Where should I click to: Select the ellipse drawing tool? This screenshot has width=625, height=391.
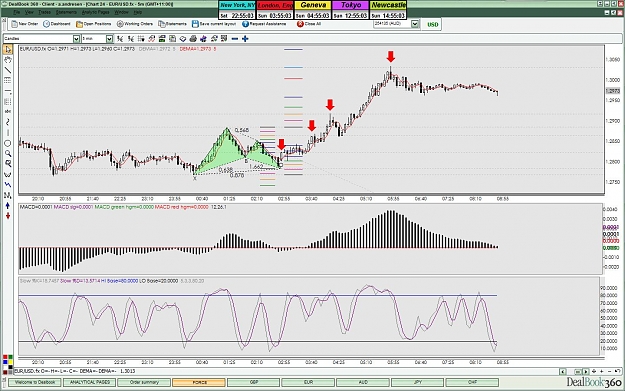click(8, 143)
